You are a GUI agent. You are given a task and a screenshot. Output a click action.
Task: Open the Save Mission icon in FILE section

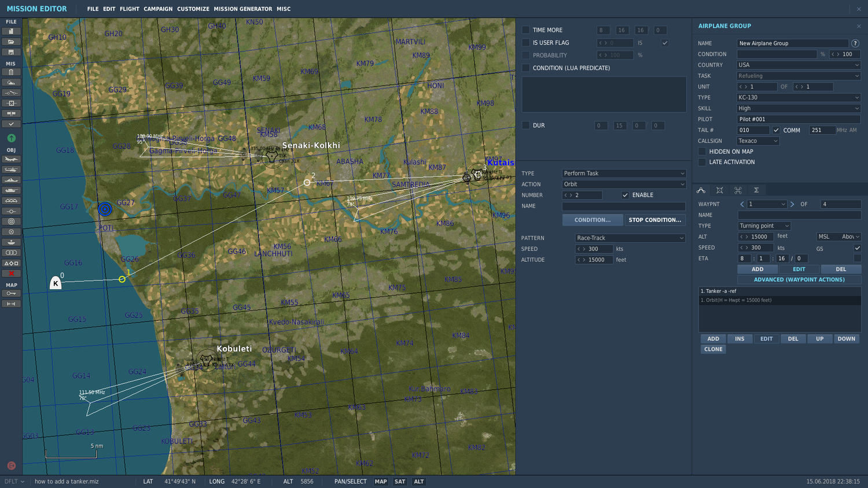pos(11,51)
